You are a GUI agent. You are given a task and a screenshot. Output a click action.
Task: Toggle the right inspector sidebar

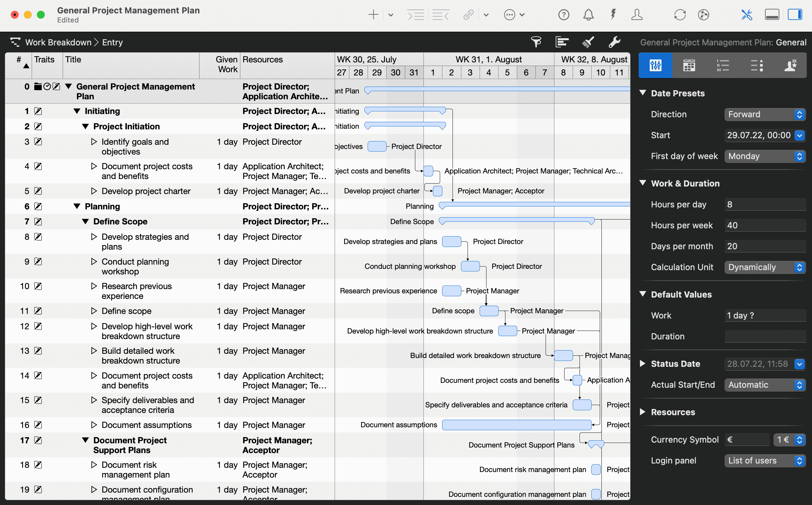(795, 15)
